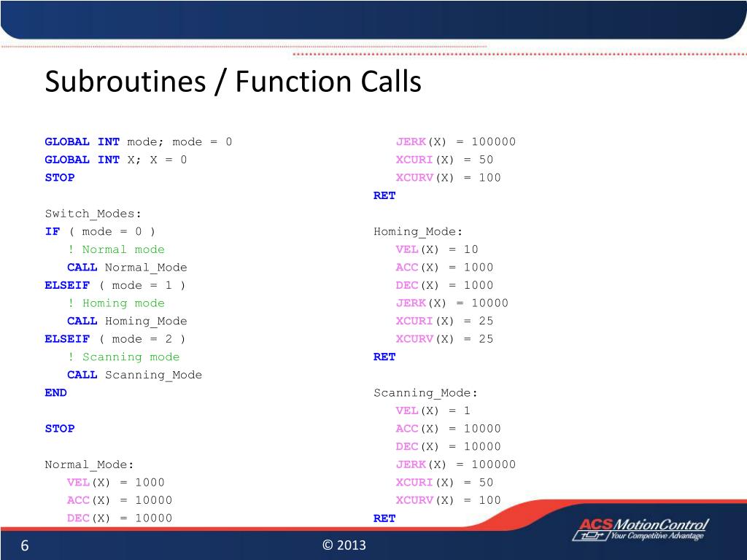Viewport: 747px width, 560px height.
Task: Click the "IF ( mode = 0 )" line
Action: (100, 231)
